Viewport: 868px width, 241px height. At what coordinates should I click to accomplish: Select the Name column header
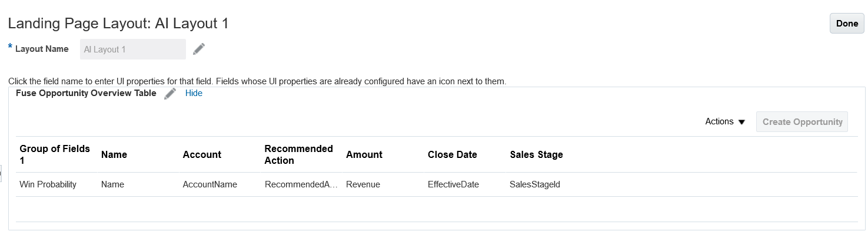pos(114,154)
